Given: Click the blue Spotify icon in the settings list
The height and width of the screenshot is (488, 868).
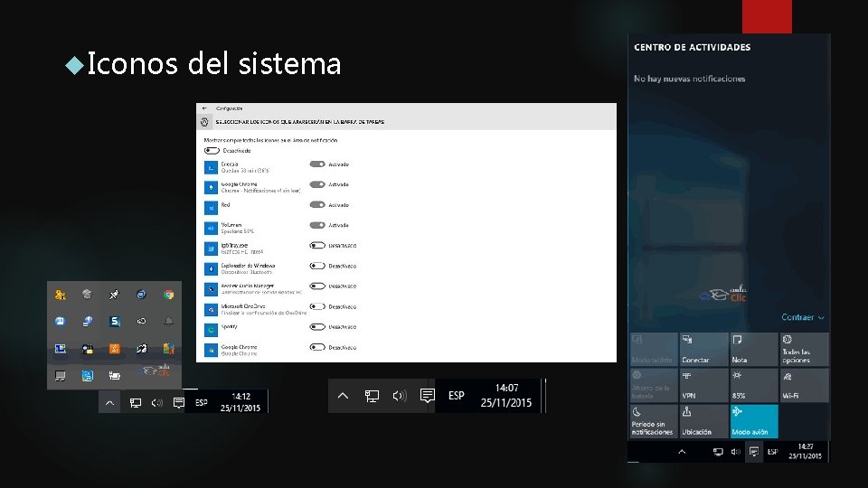Looking at the screenshot, I should coord(211,330).
